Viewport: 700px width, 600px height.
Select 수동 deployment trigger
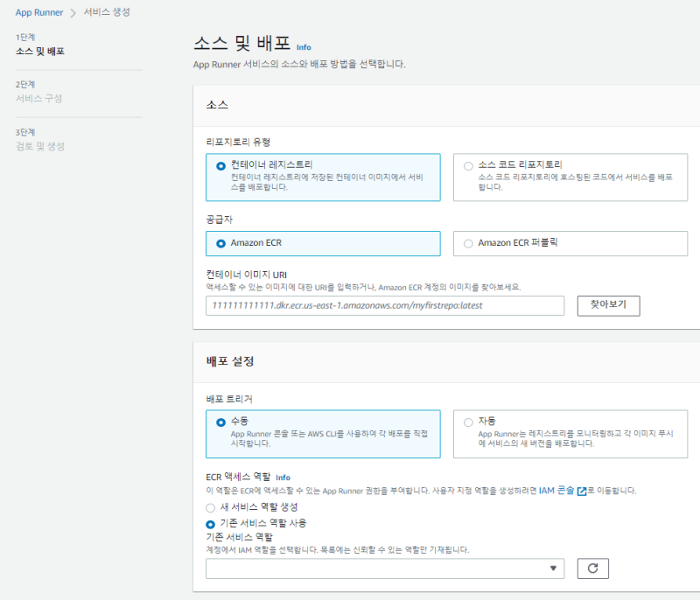pyautogui.click(x=220, y=422)
